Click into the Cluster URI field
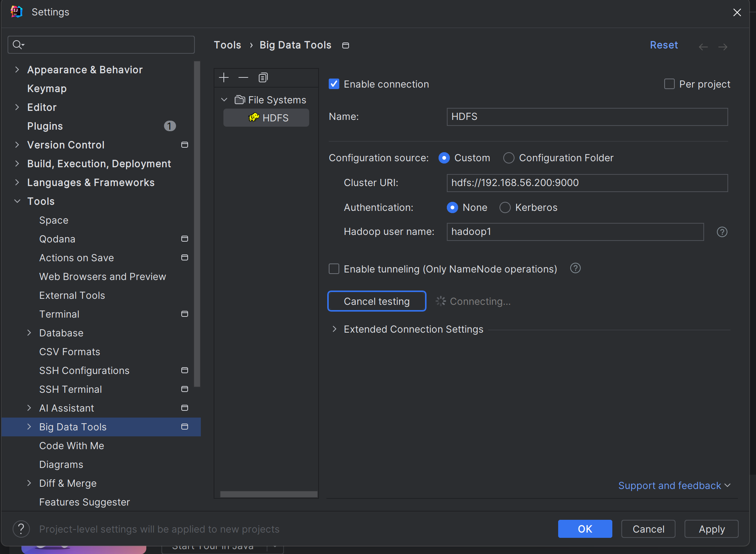756x554 pixels. click(x=587, y=183)
